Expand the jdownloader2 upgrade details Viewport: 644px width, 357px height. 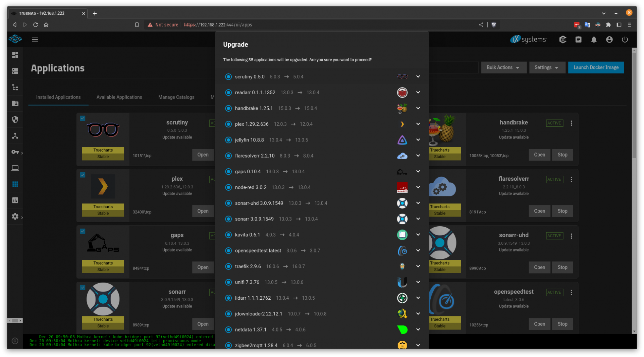coord(418,313)
